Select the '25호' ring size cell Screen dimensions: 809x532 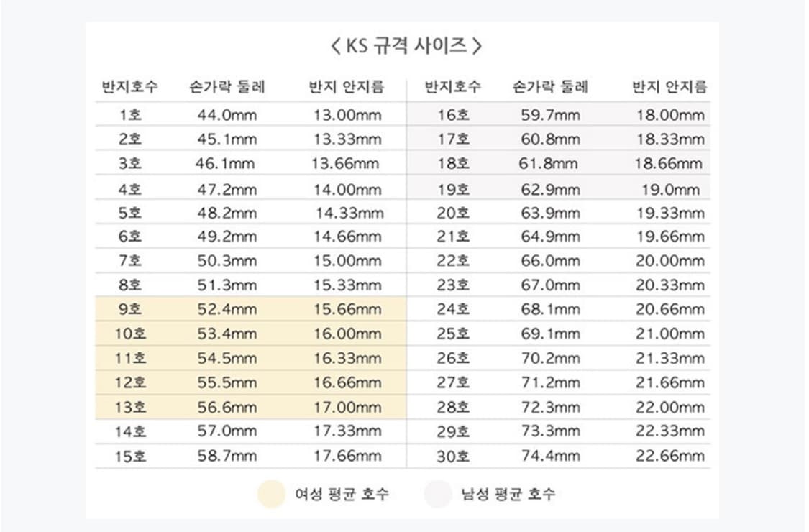click(x=453, y=334)
